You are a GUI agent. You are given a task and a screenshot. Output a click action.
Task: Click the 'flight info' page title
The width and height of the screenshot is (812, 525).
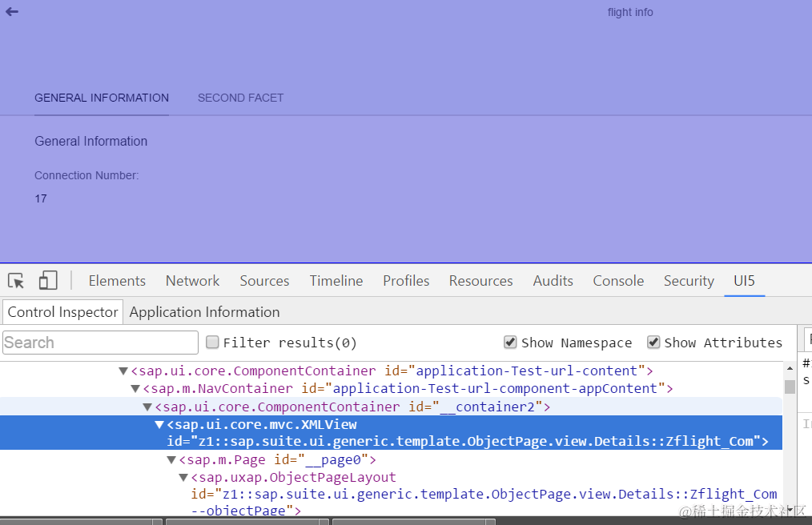click(630, 13)
